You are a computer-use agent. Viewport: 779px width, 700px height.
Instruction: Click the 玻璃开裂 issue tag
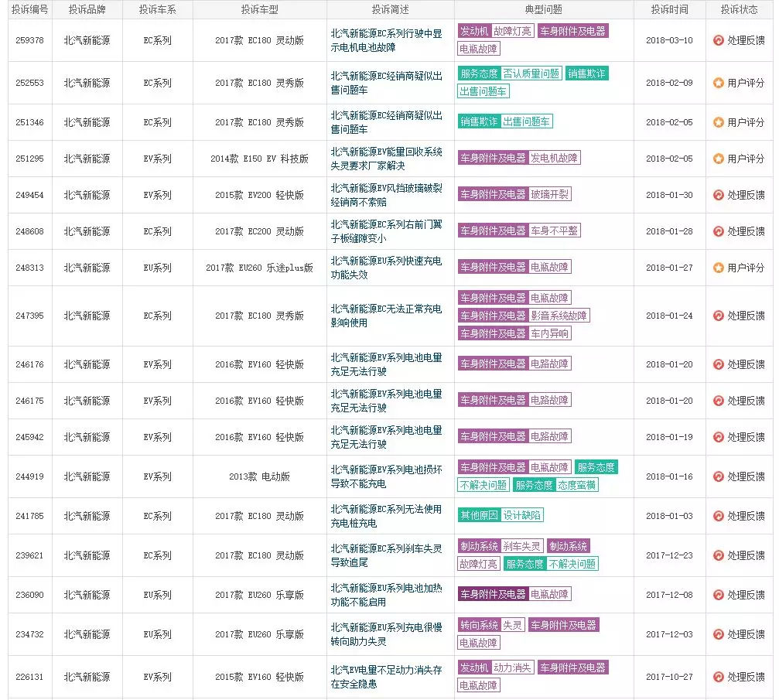click(549, 194)
